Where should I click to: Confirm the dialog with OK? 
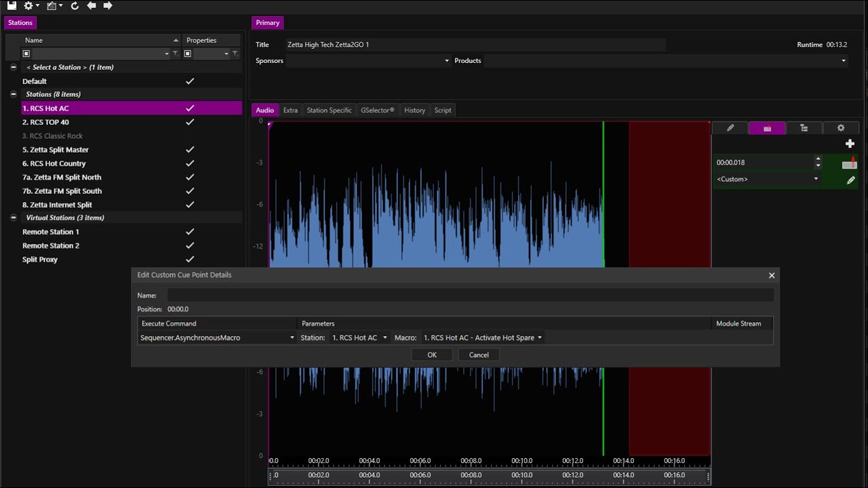point(432,354)
